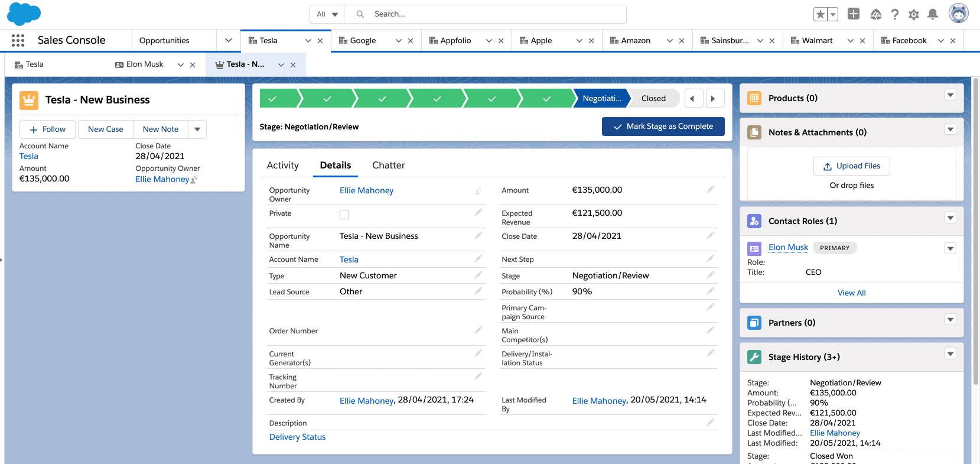The height and width of the screenshot is (464, 980).
Task: Open Opportunities navigation dropdown
Action: (x=229, y=40)
